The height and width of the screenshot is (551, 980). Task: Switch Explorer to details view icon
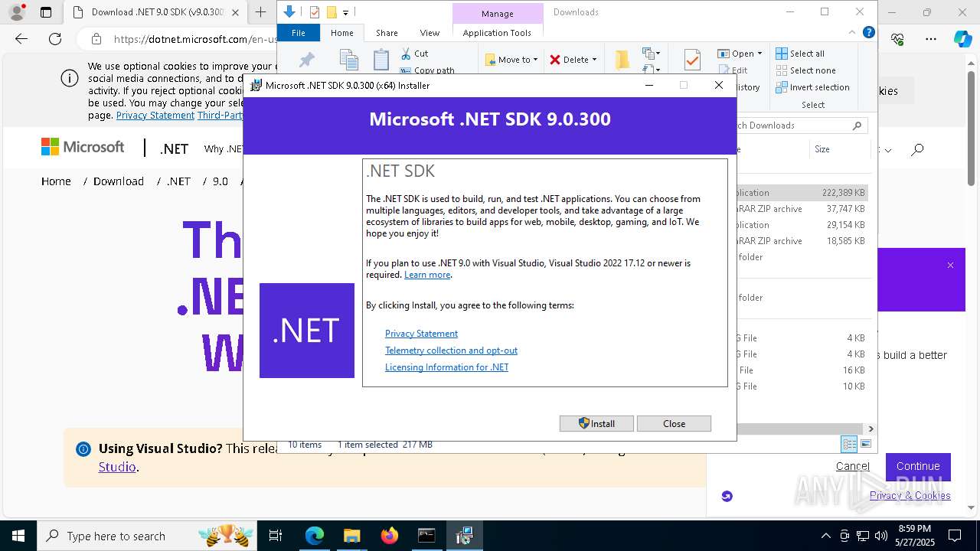849,444
